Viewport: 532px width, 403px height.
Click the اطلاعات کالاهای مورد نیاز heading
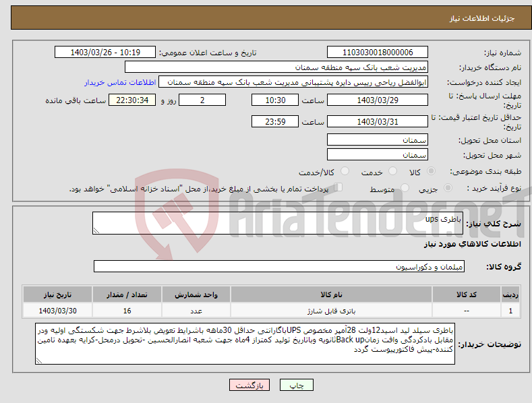472,244
